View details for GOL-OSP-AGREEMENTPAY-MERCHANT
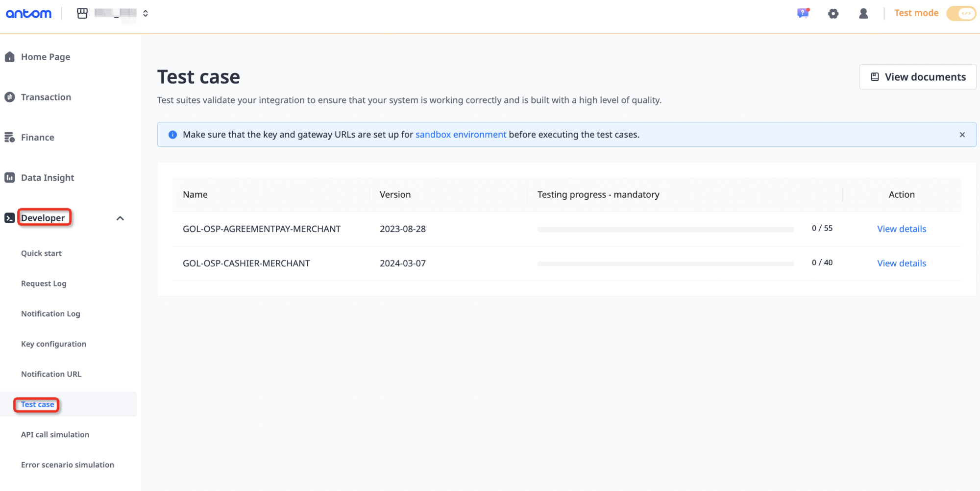Image resolution: width=980 pixels, height=491 pixels. [902, 229]
